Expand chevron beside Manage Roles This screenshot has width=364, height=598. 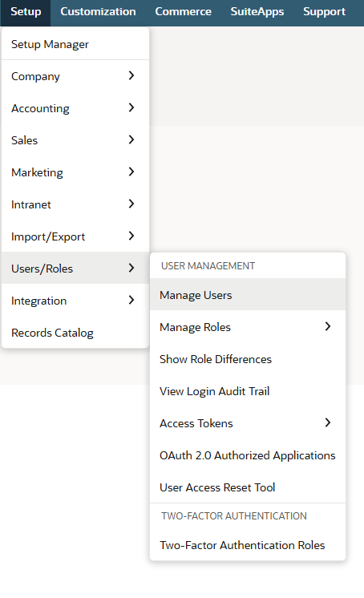pos(327,326)
